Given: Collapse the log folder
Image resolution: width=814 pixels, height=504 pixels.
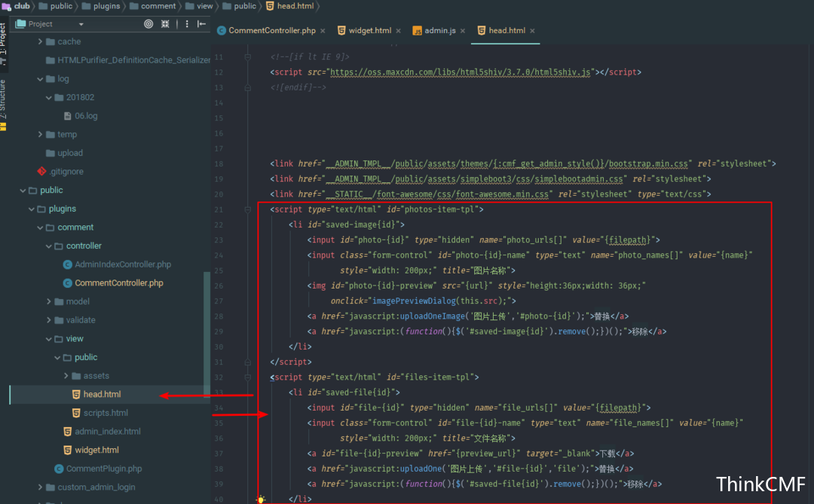Looking at the screenshot, I should 40,79.
